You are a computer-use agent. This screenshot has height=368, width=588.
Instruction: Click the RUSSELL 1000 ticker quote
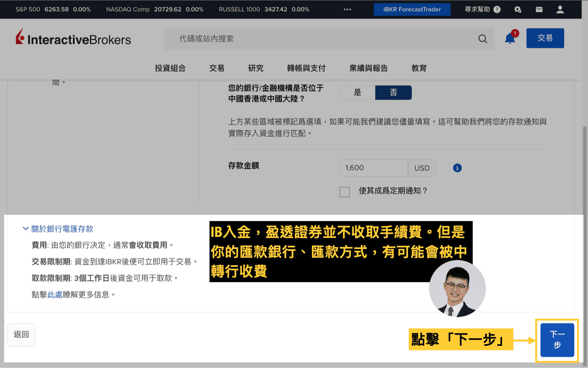tap(264, 9)
